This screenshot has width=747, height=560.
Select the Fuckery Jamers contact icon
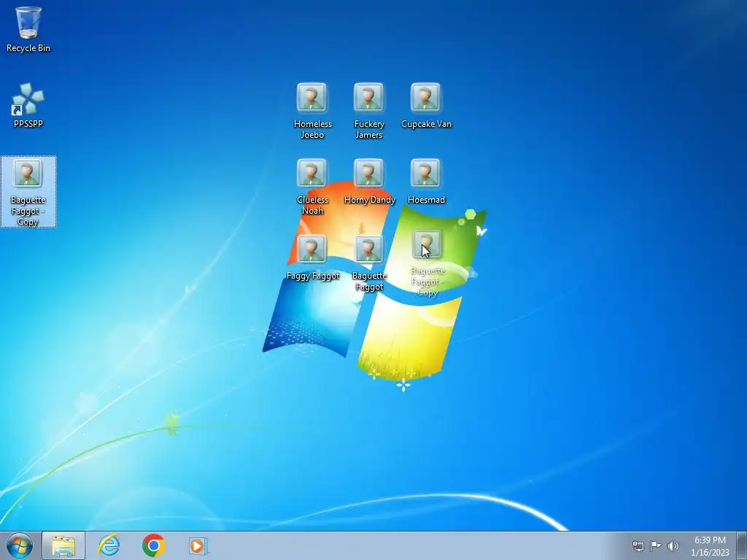[368, 111]
